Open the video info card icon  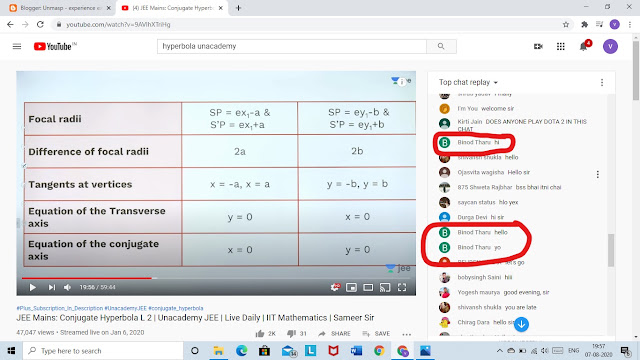point(402,82)
